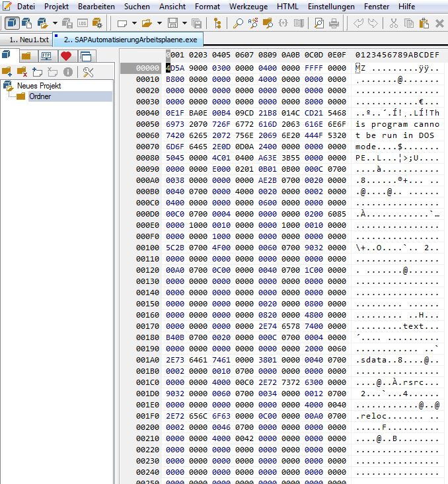Open the Datei menu
The image size is (448, 484).
(x=26, y=7)
